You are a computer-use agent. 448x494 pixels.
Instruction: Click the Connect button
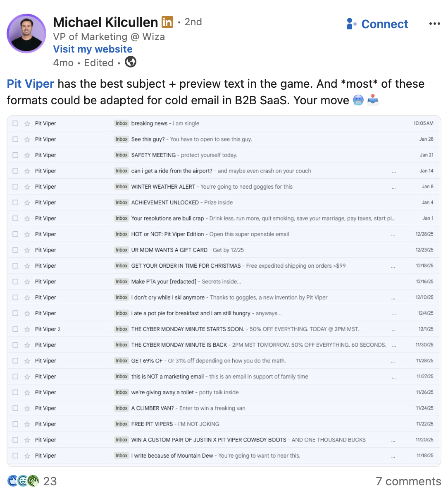point(377,24)
